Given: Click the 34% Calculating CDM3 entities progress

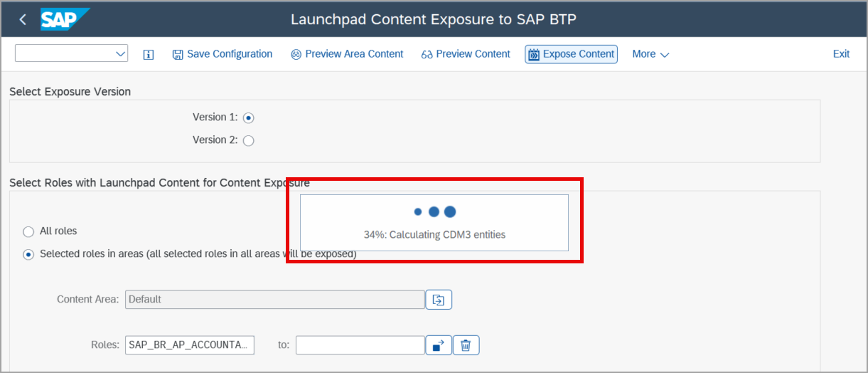Looking at the screenshot, I should point(434,222).
